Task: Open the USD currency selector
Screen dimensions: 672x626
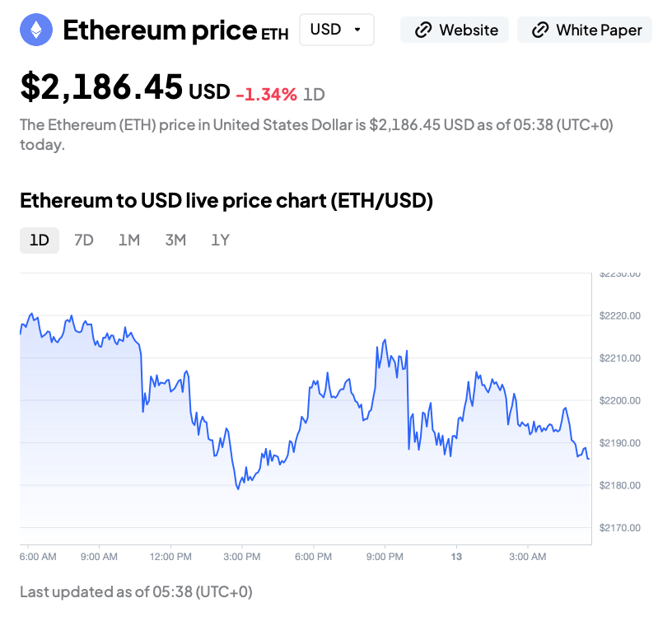Action: [336, 30]
